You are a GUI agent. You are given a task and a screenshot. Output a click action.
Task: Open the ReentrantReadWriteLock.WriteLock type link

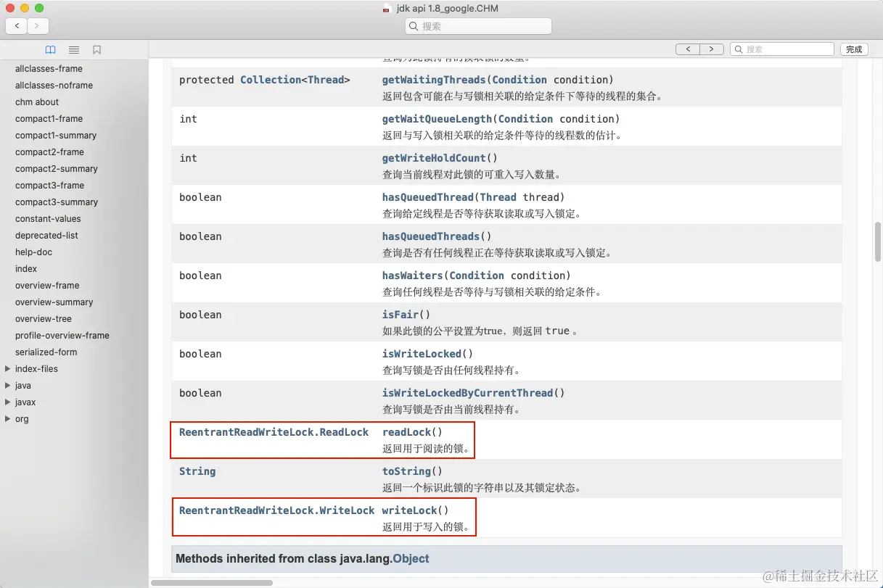click(276, 510)
